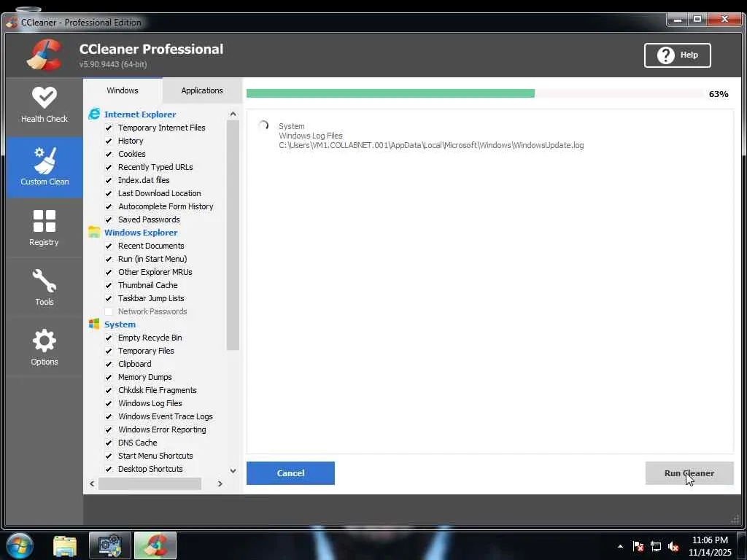Open Help from the header button
Screen dimensions: 747x560
coord(678,55)
